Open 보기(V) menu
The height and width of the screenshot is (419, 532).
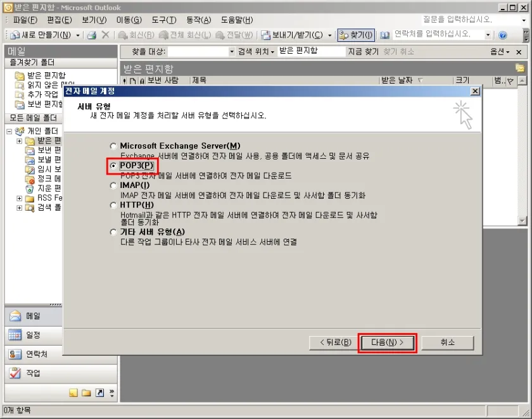(94, 20)
